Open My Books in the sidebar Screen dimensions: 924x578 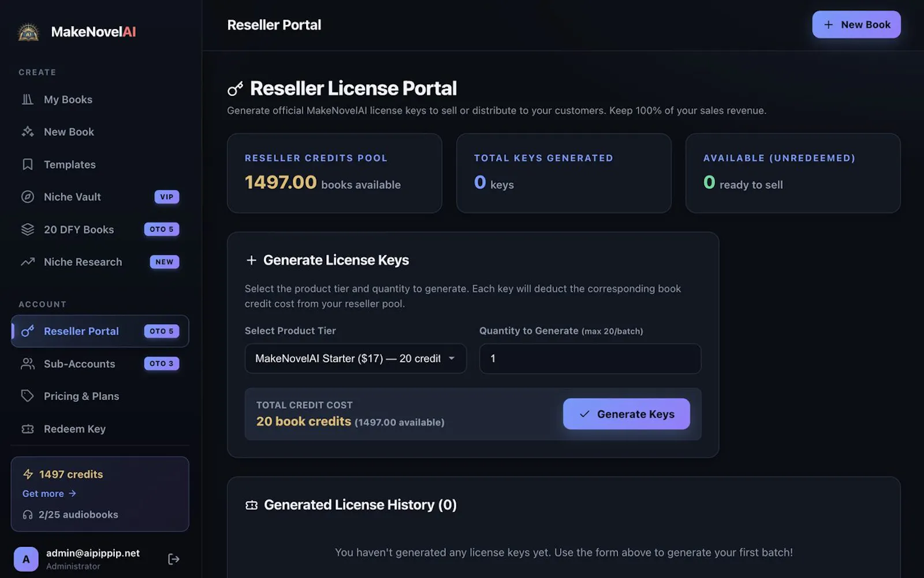click(x=100, y=99)
